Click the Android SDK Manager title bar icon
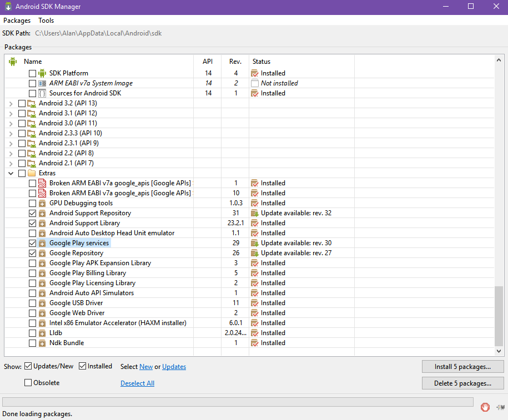Viewport: 508px width, 420px height. [x=8, y=7]
